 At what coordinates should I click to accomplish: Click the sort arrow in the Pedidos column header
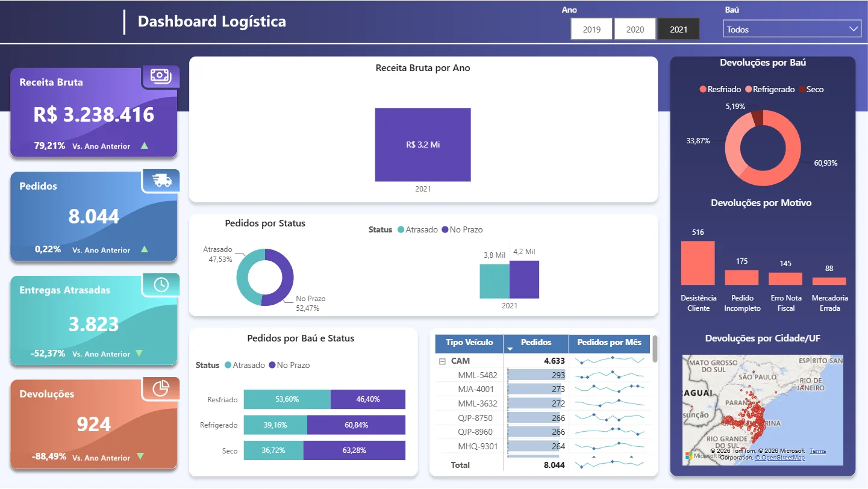coord(510,349)
